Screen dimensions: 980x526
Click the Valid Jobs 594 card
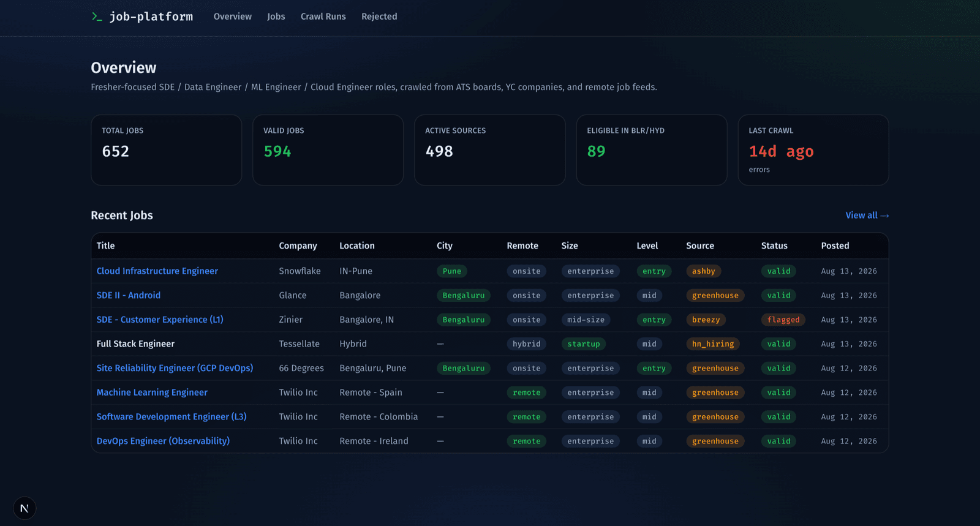pos(328,150)
